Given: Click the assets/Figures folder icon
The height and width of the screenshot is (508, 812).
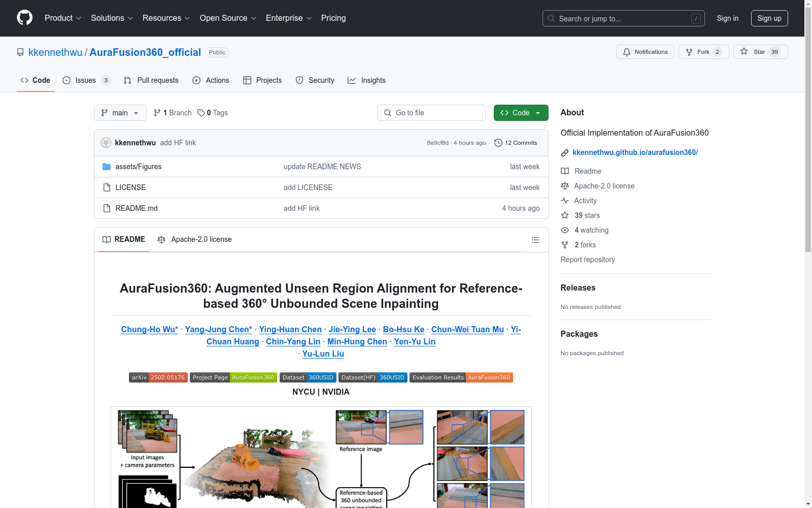Looking at the screenshot, I should point(107,167).
